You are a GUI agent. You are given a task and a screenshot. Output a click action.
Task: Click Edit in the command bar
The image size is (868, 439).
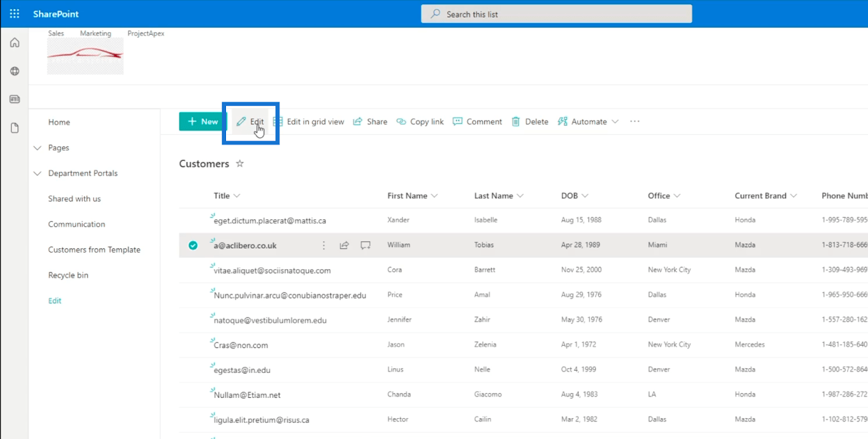point(250,121)
